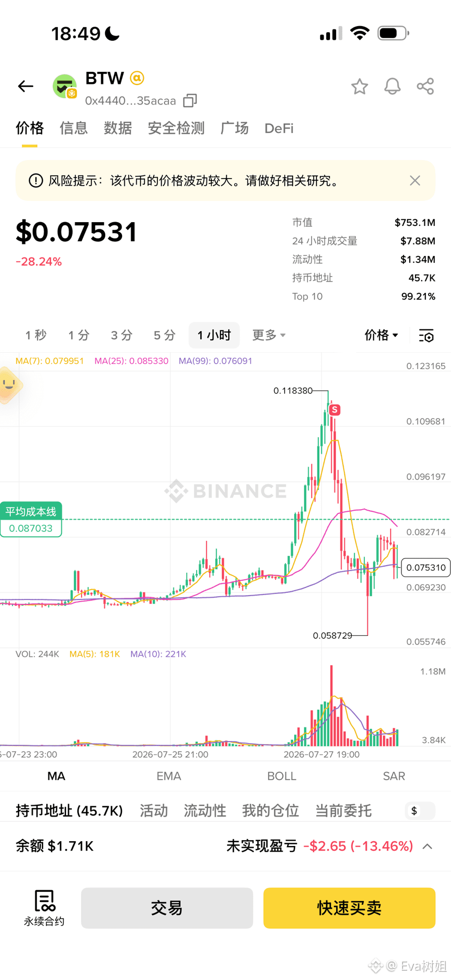Tap the liquidity value $1.34M
The height and width of the screenshot is (980, 451).
[x=417, y=259]
